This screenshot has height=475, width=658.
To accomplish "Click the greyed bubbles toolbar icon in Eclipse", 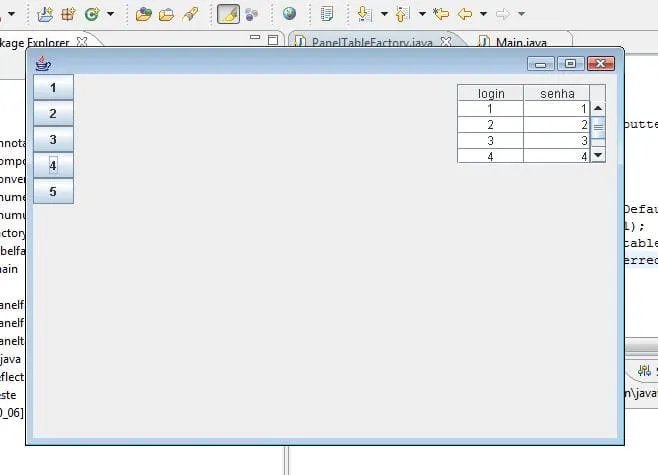I will 251,14.
